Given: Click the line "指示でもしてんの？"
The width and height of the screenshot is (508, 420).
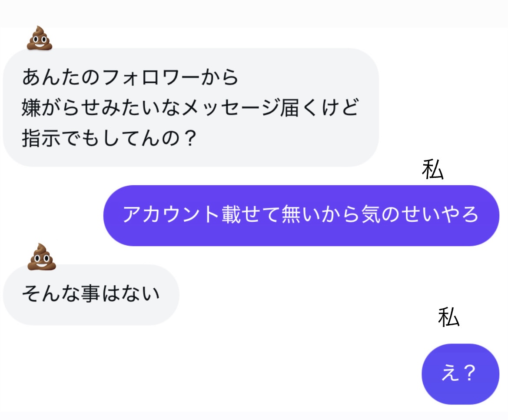Looking at the screenshot, I should [109, 138].
